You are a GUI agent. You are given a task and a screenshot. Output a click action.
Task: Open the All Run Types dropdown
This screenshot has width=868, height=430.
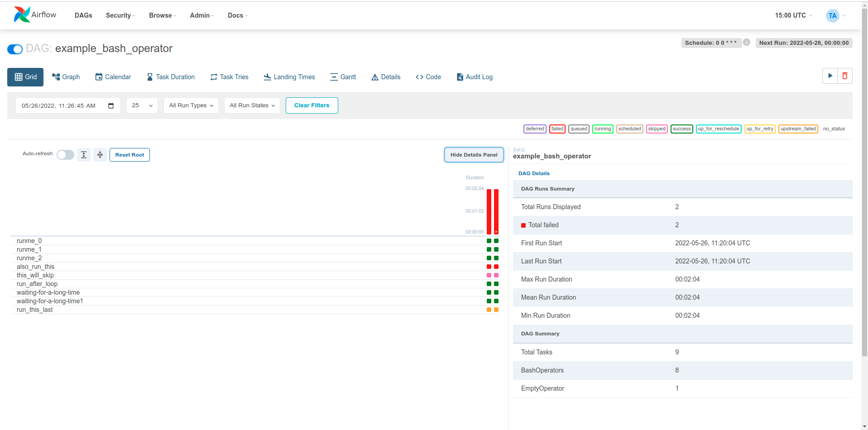click(x=191, y=105)
